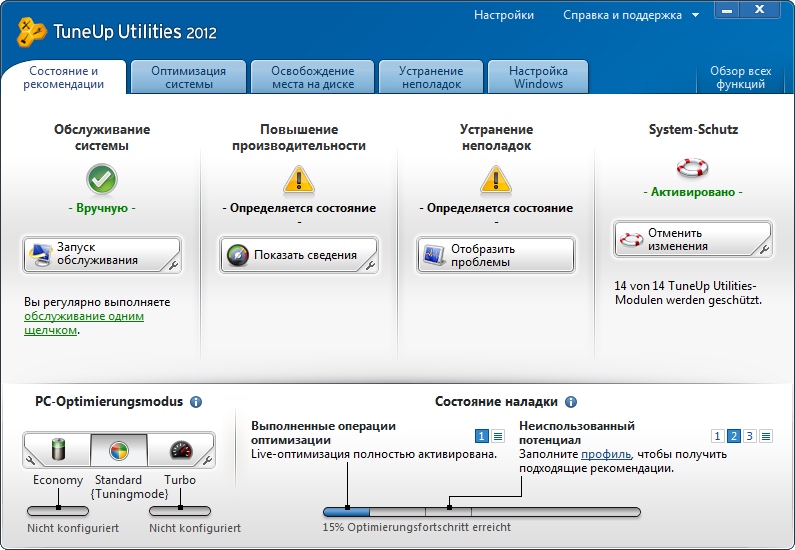Click Показать сведения button
The height and width of the screenshot is (550, 795).
point(299,254)
